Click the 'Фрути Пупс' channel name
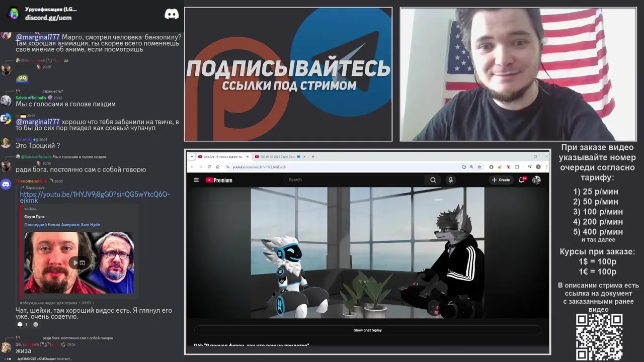 [34, 217]
